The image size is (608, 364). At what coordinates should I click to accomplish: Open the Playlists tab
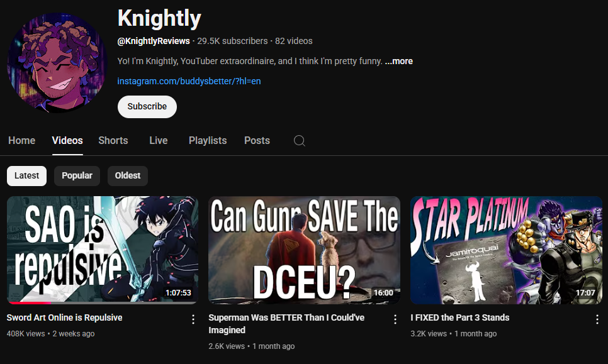coord(208,141)
